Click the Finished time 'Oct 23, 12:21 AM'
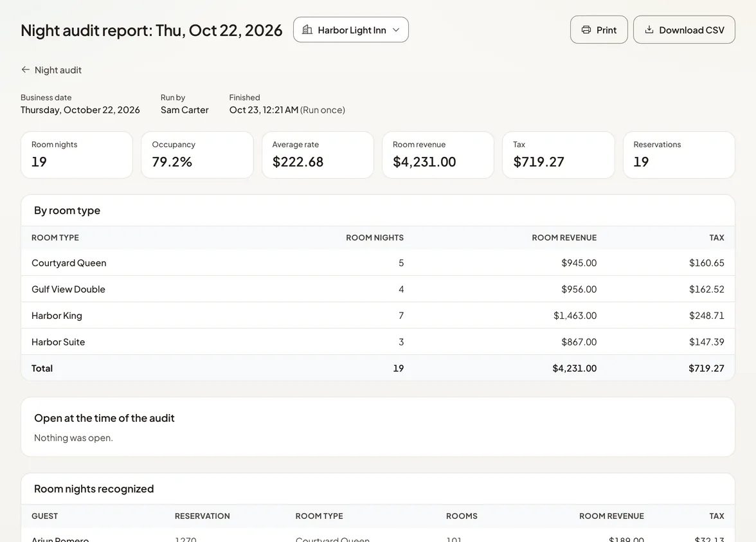Image resolution: width=756 pixels, height=542 pixels. coord(264,110)
